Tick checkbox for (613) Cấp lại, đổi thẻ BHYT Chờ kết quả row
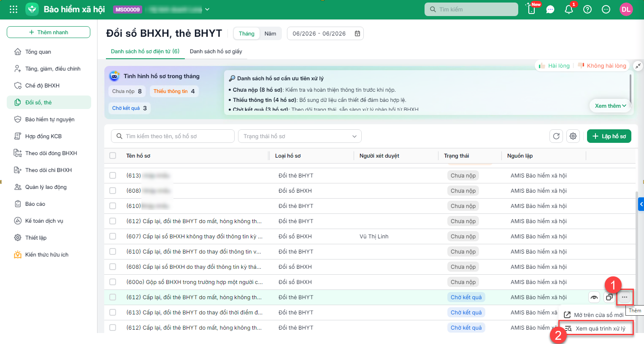Viewport: 644px width, 344px height. (113, 312)
